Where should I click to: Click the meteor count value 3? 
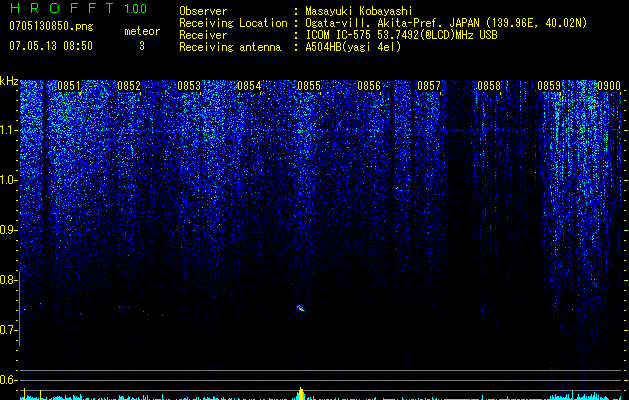point(142,46)
